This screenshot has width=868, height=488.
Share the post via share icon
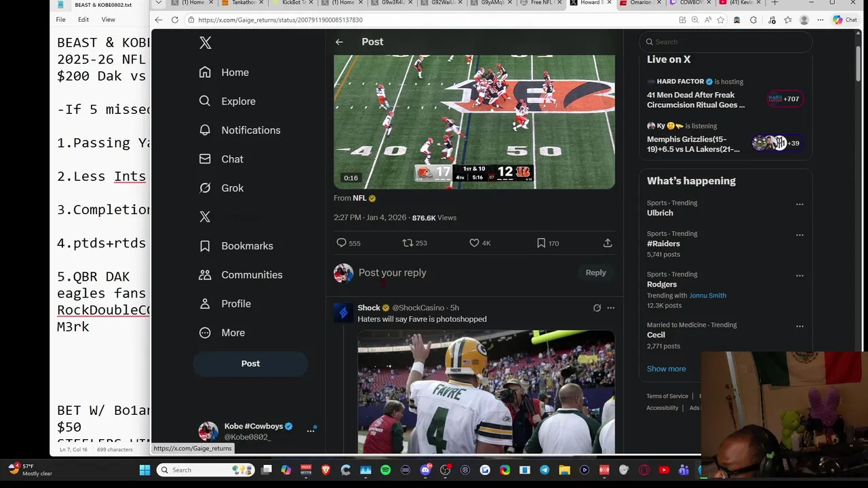pyautogui.click(x=608, y=243)
